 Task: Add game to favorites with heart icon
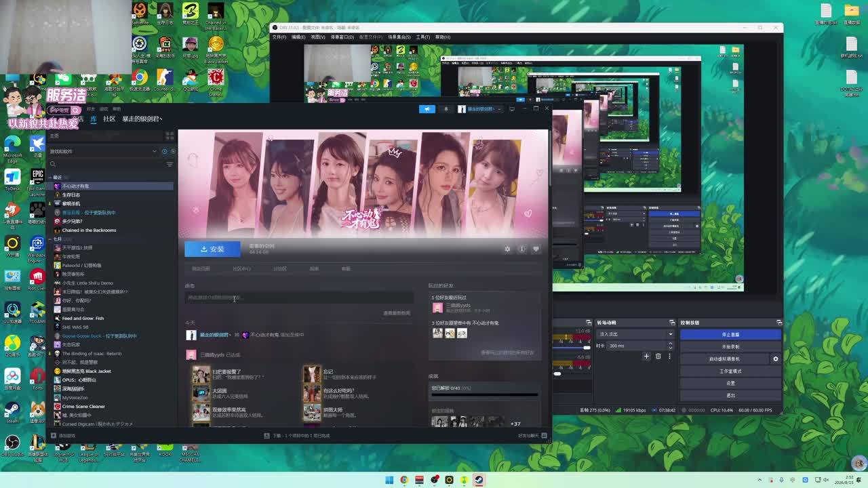(x=536, y=249)
